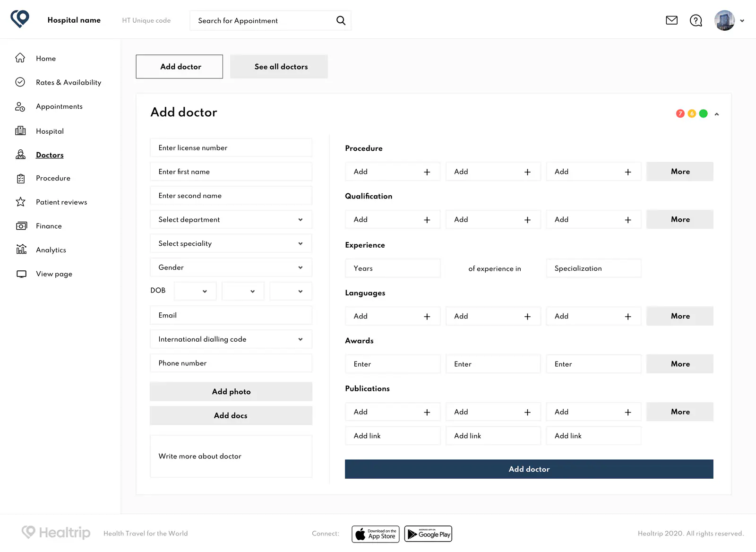Click plus icon in third Languages Add field

(x=628, y=317)
